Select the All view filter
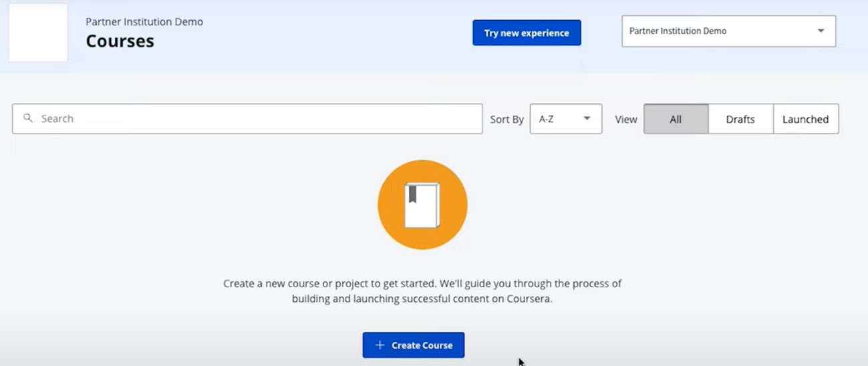 [x=676, y=119]
